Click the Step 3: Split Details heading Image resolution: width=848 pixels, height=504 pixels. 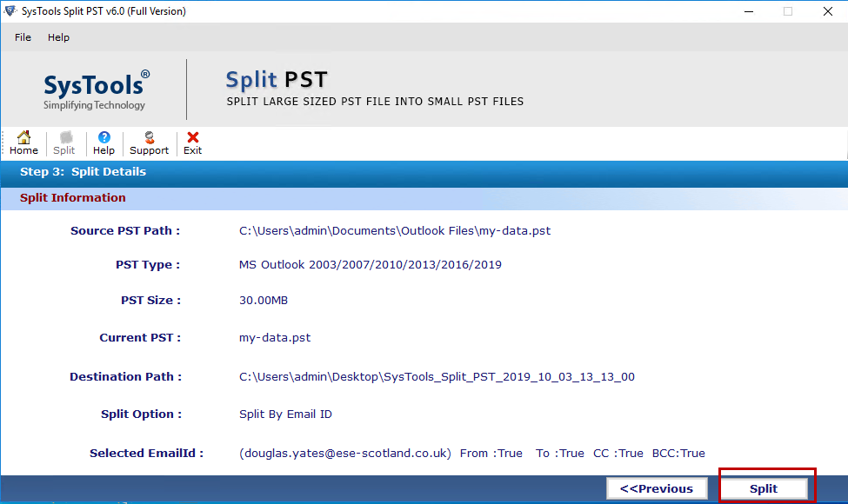click(x=83, y=172)
